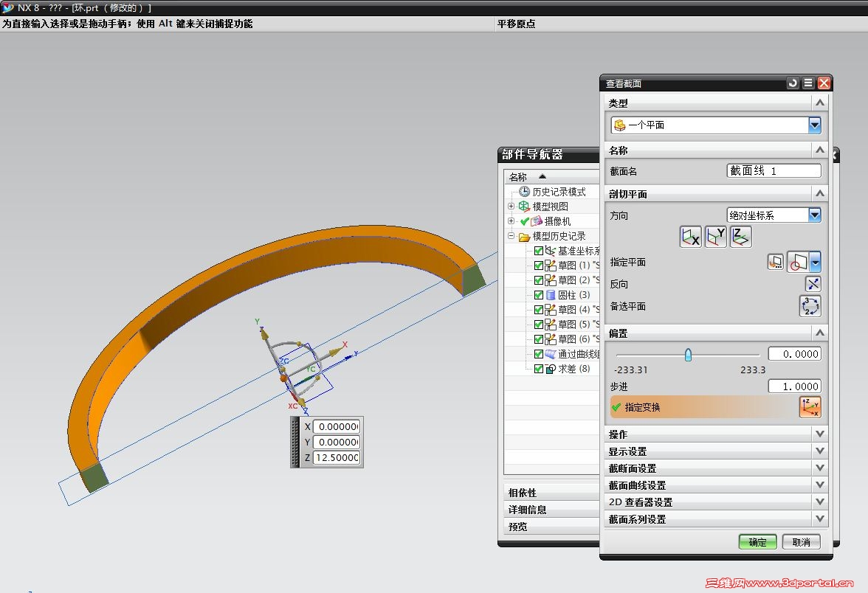Close the 查看截面 dialog
This screenshot has width=868, height=593.
point(824,83)
